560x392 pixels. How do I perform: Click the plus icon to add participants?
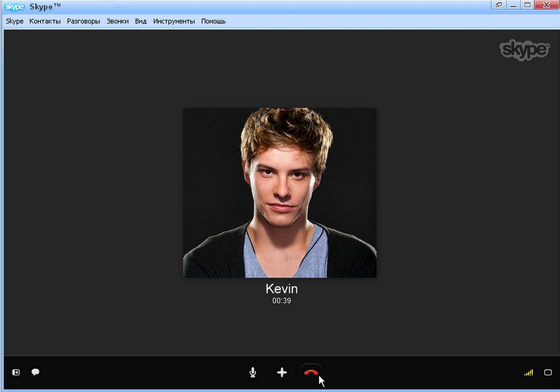282,372
